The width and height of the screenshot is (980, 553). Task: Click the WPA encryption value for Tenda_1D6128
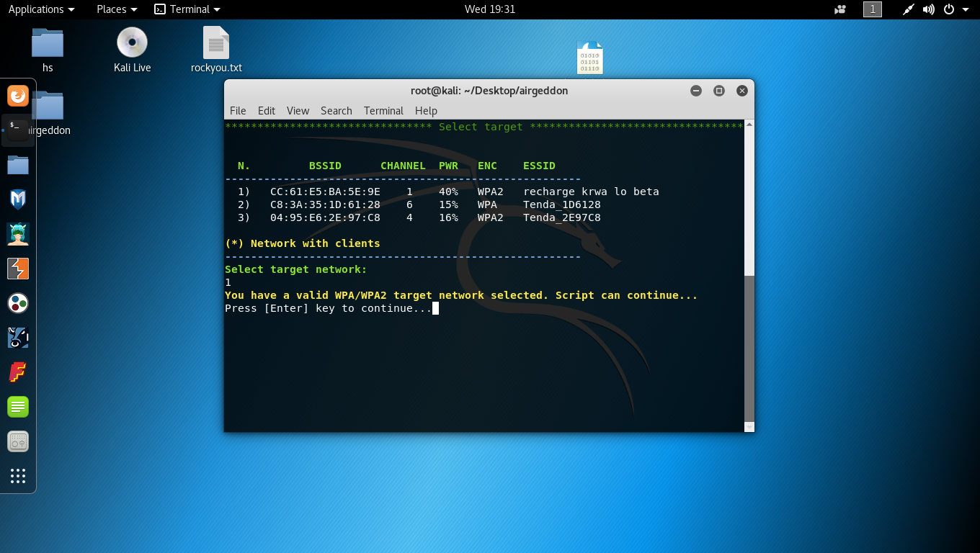[487, 204]
